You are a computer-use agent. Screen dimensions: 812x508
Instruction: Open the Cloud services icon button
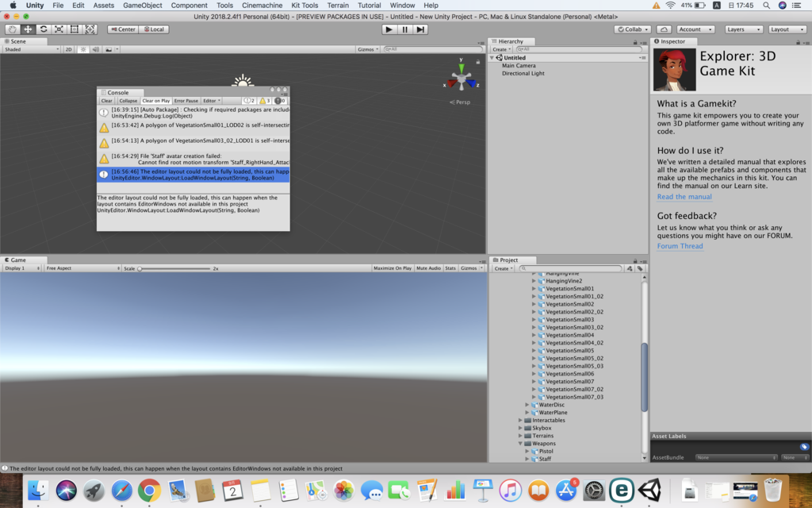[x=664, y=29]
